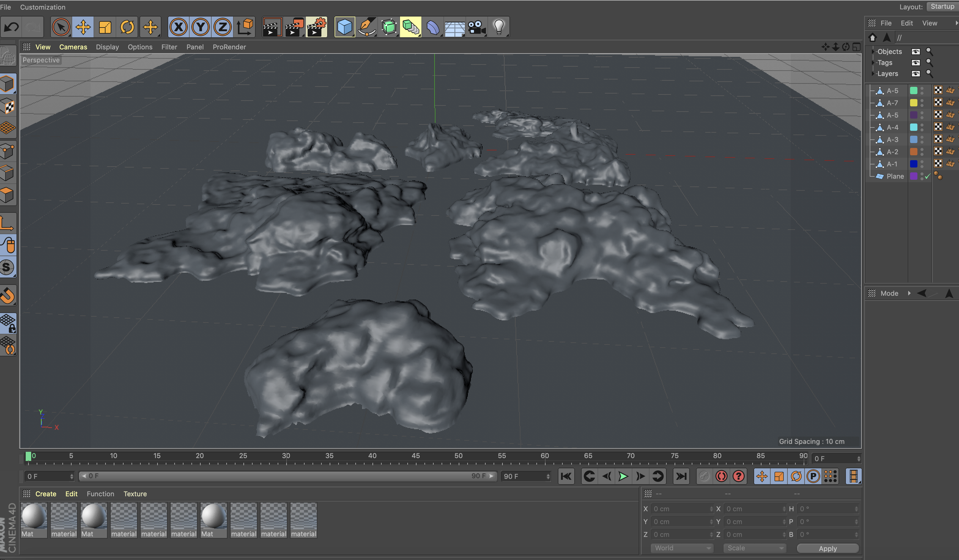Click the Scale tool icon
Screen dimensions: 959x560
coord(105,27)
